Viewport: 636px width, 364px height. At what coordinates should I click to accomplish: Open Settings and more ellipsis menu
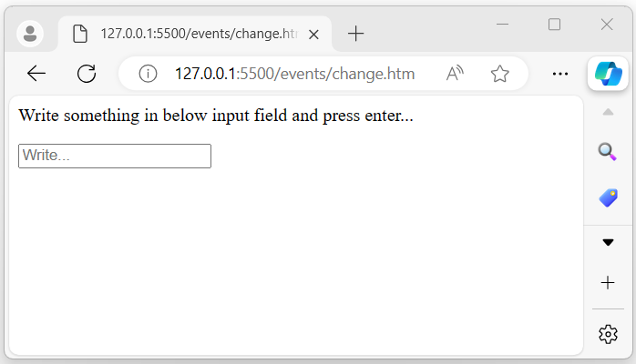pos(560,74)
